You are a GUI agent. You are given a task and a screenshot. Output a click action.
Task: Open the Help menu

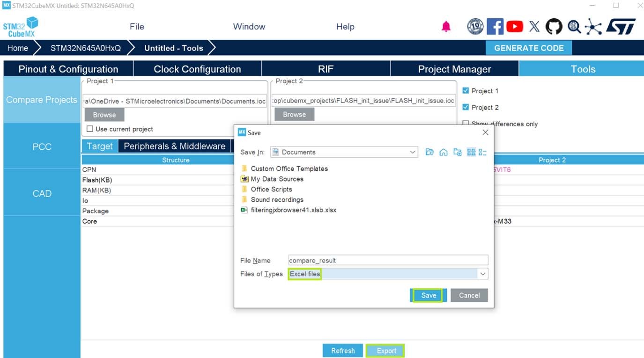click(345, 27)
